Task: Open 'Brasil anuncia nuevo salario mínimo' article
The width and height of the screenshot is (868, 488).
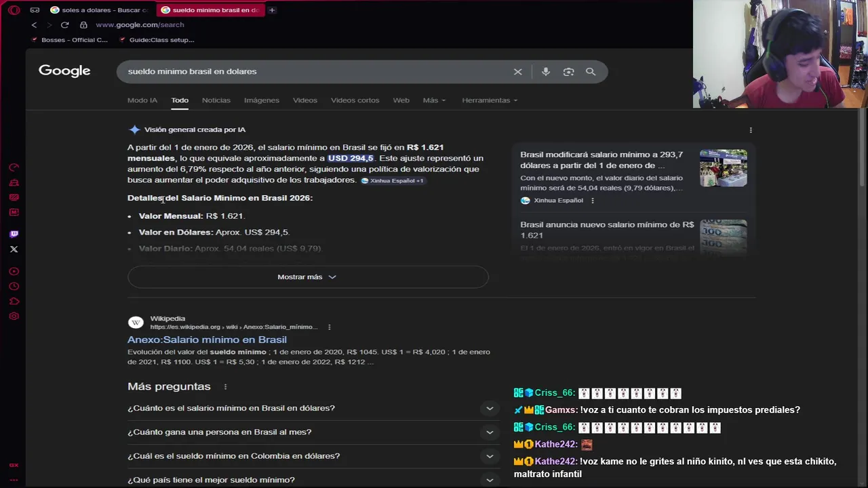Action: (x=607, y=230)
